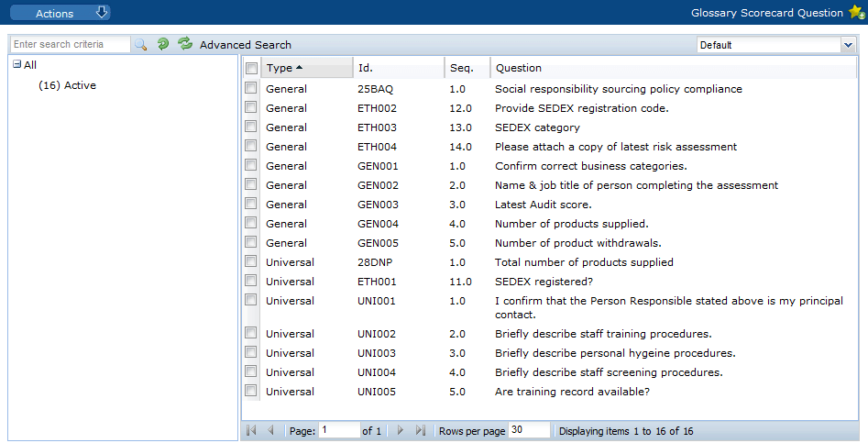Click 'Confirm correct business categories.' question

pos(590,166)
